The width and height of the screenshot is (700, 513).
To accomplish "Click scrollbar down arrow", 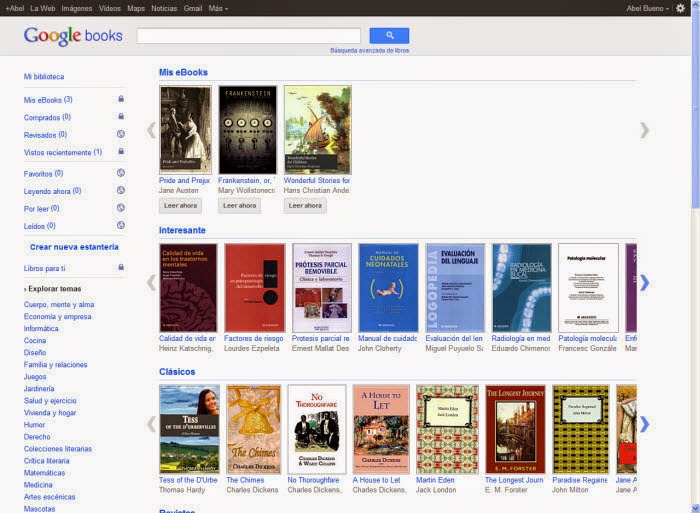I will (x=695, y=509).
